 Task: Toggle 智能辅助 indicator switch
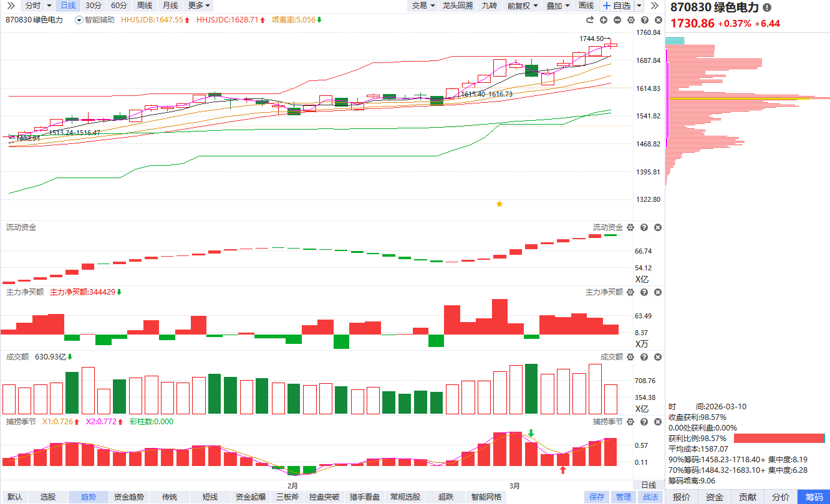[79, 20]
